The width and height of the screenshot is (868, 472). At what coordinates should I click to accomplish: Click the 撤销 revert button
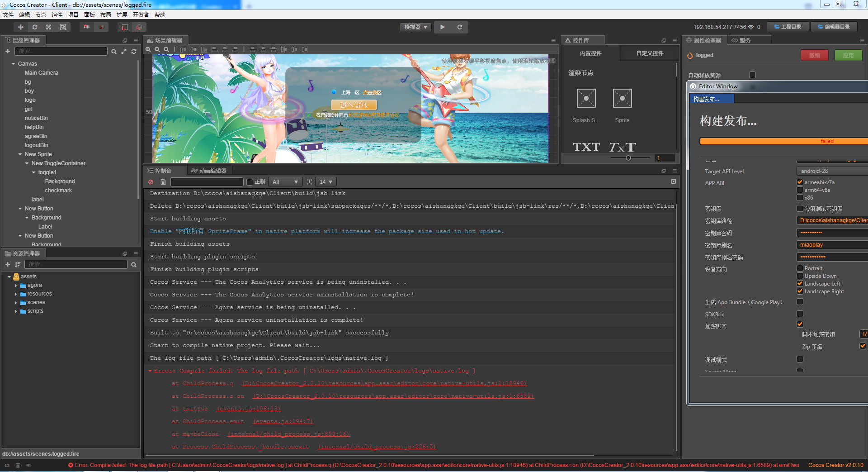tap(815, 55)
